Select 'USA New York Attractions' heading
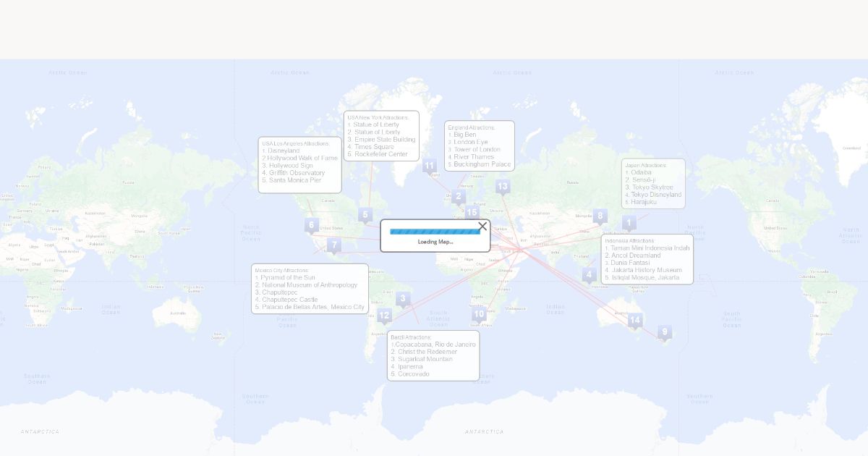This screenshot has width=868, height=456. point(378,117)
